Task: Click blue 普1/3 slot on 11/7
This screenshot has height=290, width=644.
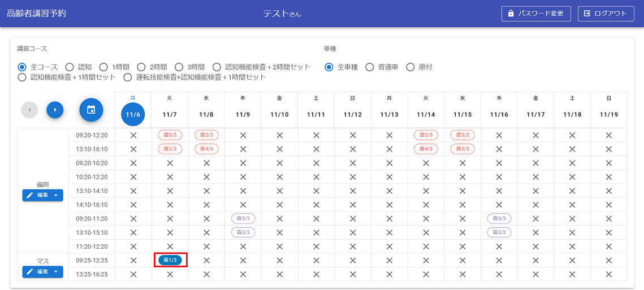Action: [x=170, y=260]
